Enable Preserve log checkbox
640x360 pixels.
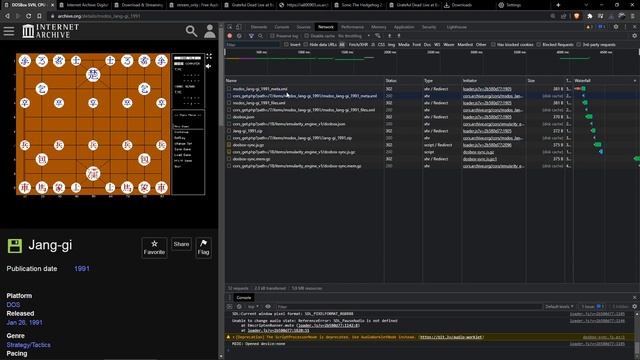tap(272, 36)
